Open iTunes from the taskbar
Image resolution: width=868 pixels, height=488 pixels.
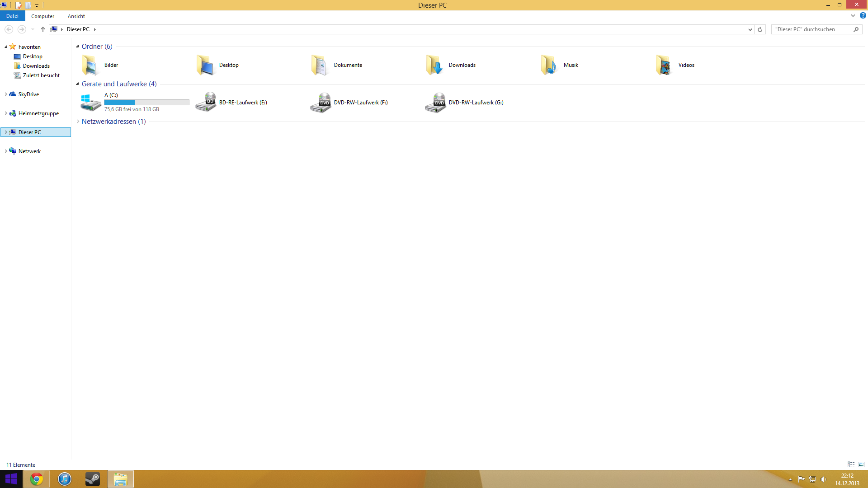(x=65, y=479)
